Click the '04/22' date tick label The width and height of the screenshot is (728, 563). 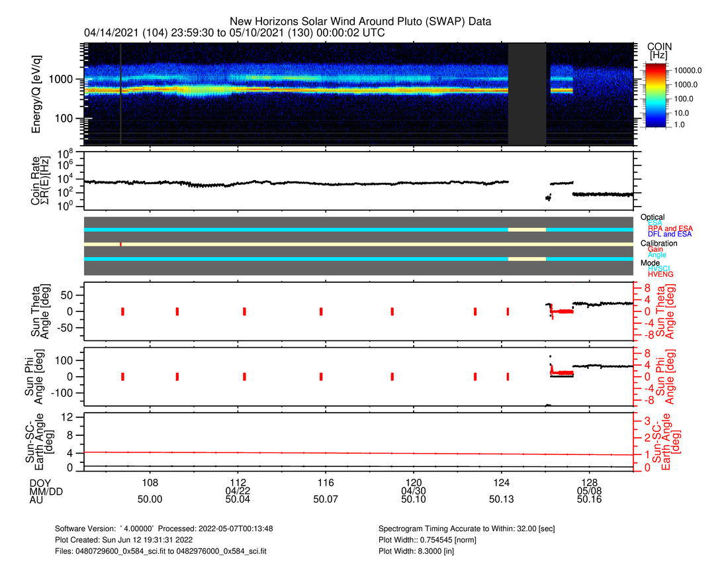pyautogui.click(x=238, y=491)
